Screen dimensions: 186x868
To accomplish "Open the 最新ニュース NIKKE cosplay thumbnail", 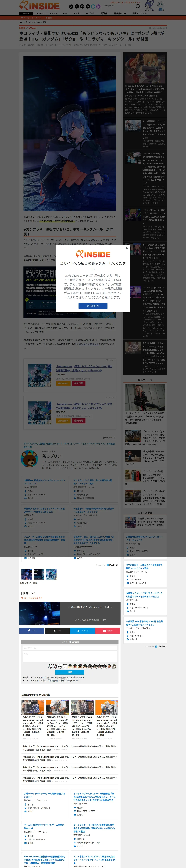I will click(145, 398).
